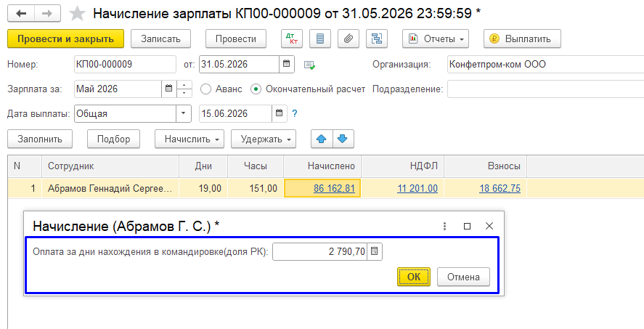This screenshot has height=329, width=644.
Task: Click the Провести и закрыть button
Action: coord(66,39)
